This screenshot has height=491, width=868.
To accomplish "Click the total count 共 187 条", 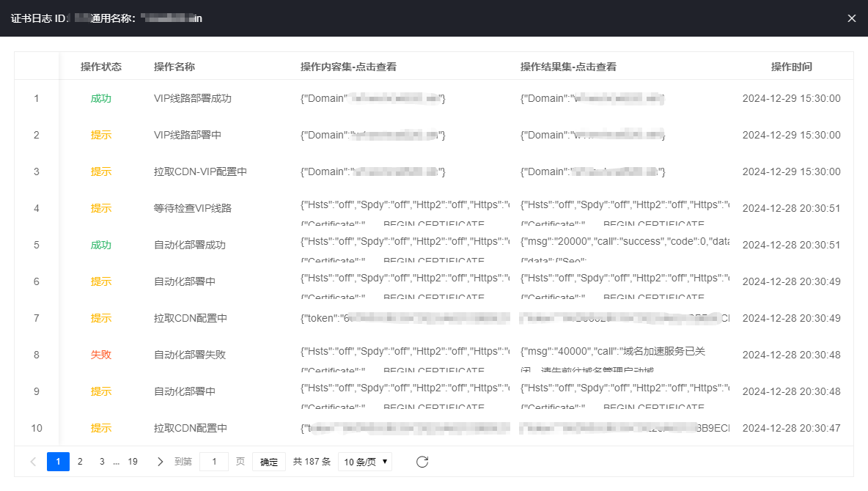I will [312, 462].
